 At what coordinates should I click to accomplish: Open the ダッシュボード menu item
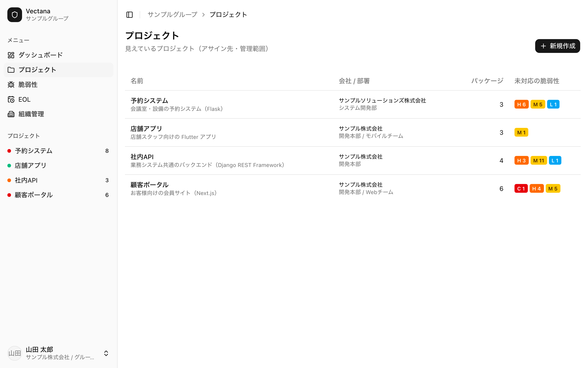[x=59, y=55]
